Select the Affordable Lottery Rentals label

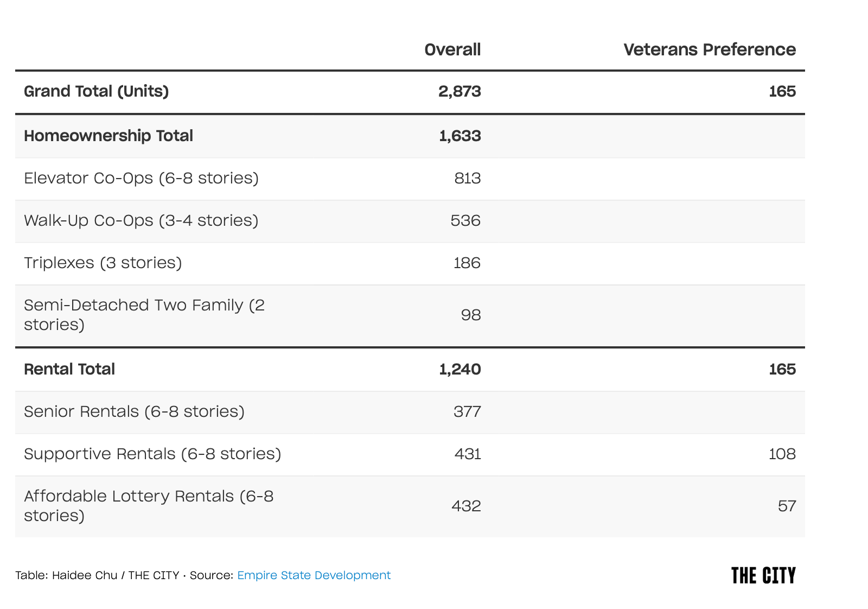click(x=149, y=506)
